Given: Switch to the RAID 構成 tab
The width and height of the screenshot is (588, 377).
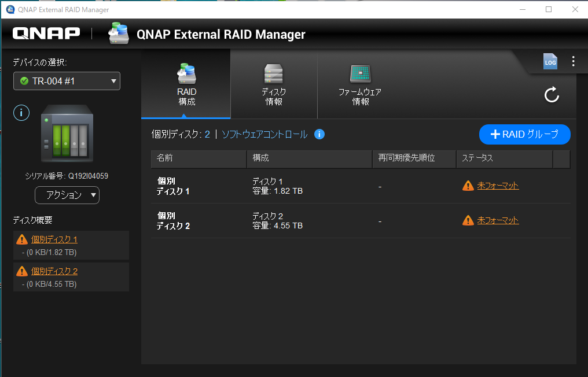Looking at the screenshot, I should coord(186,84).
